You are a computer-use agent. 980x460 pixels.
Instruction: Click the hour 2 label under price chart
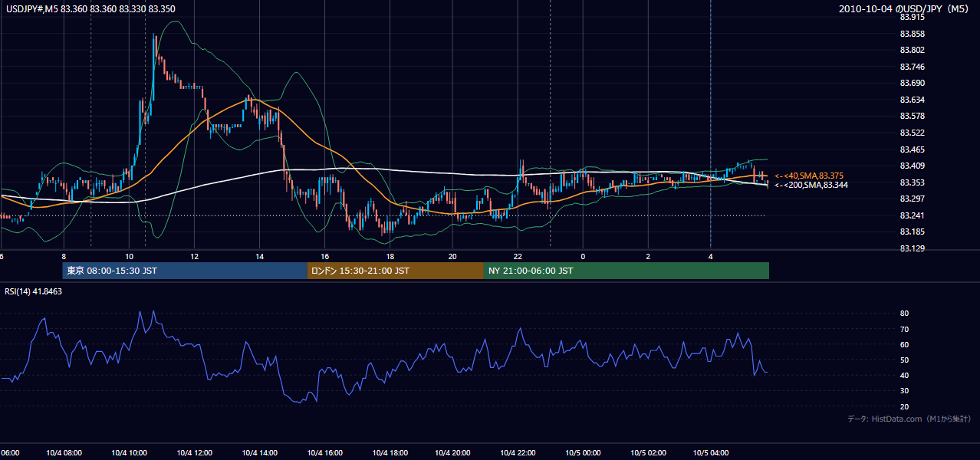click(x=648, y=256)
